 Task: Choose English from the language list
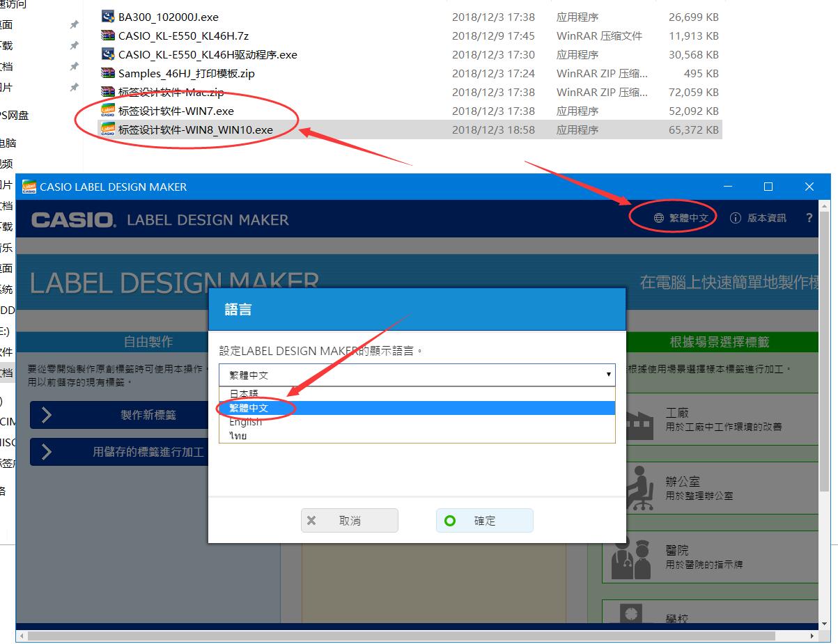coord(417,422)
